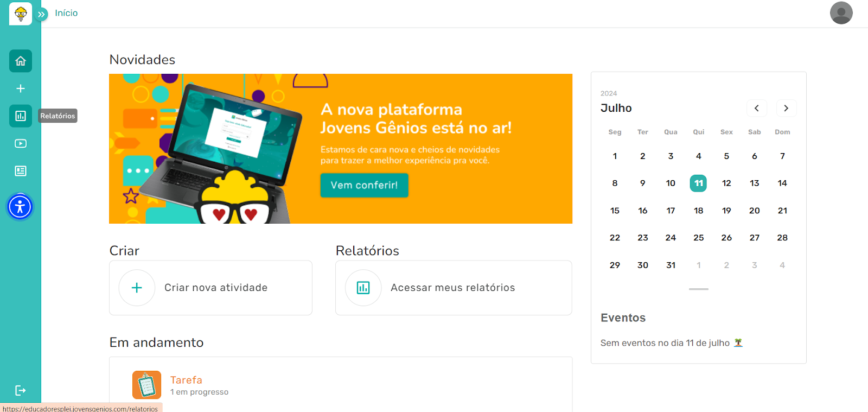Viewport: 868px width, 412px height.
Task: Go to next month in calendar
Action: [786, 108]
